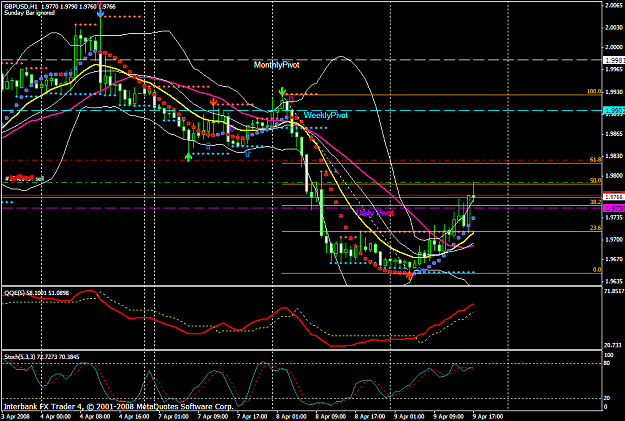Select the 'Sunday Bar ignored' comment text
625x421 pixels.
29,13
